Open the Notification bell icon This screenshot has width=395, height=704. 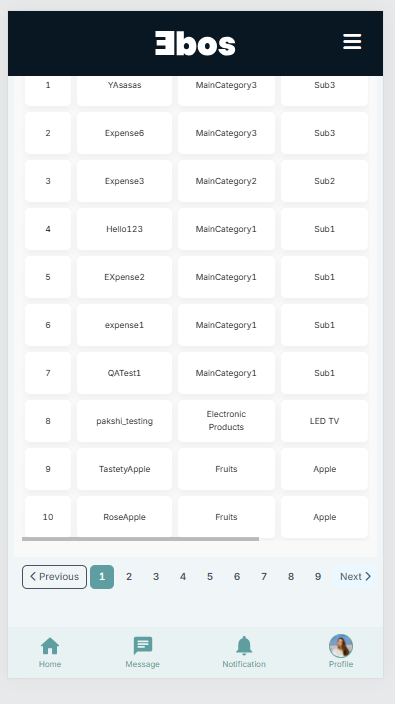coord(244,646)
